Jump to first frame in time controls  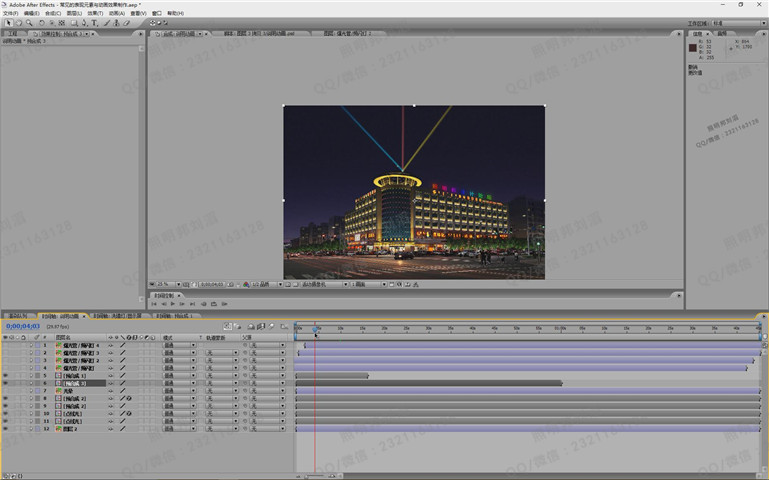154,303
